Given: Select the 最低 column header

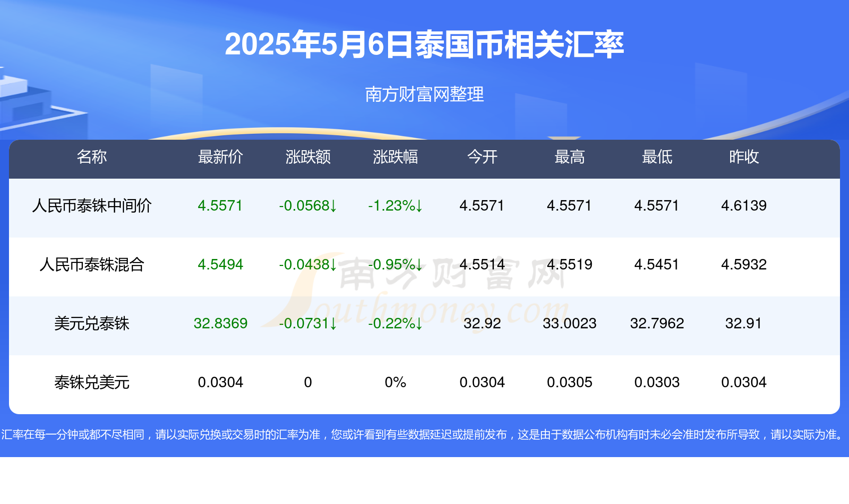Looking at the screenshot, I should (x=657, y=157).
